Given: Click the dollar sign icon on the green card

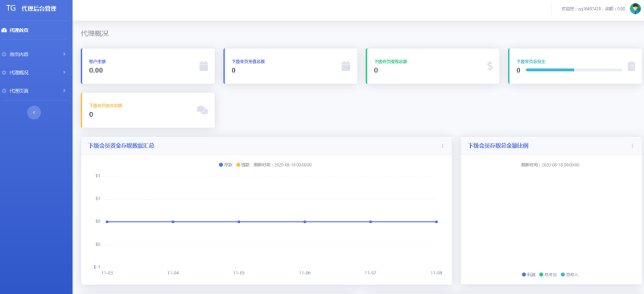Looking at the screenshot, I should 489,66.
